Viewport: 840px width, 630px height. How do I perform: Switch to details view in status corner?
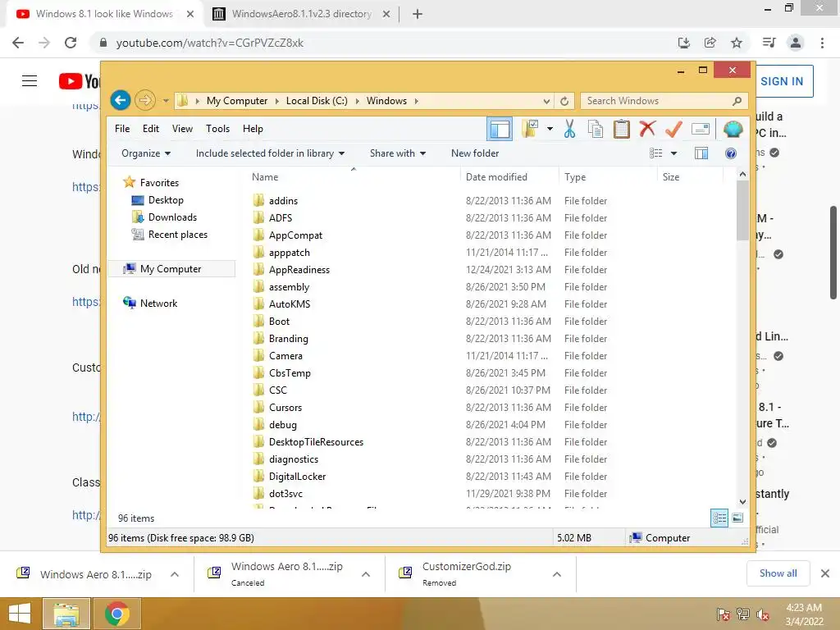click(719, 518)
